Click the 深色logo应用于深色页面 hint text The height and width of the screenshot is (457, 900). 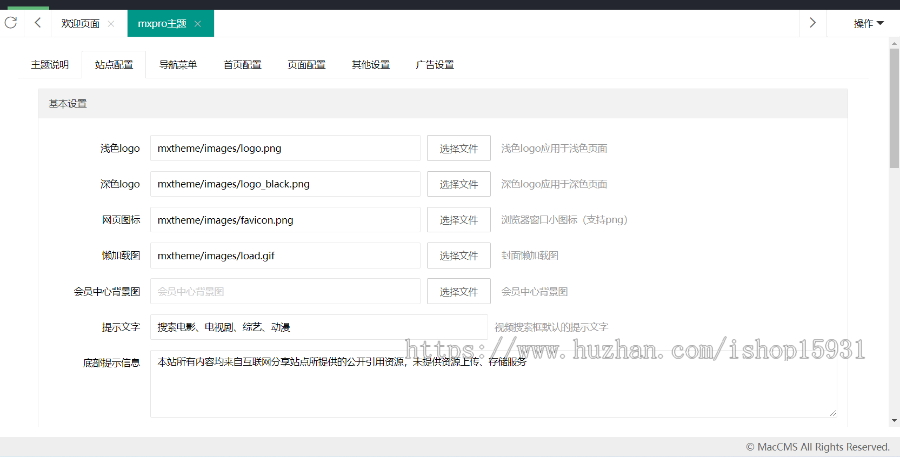554,184
